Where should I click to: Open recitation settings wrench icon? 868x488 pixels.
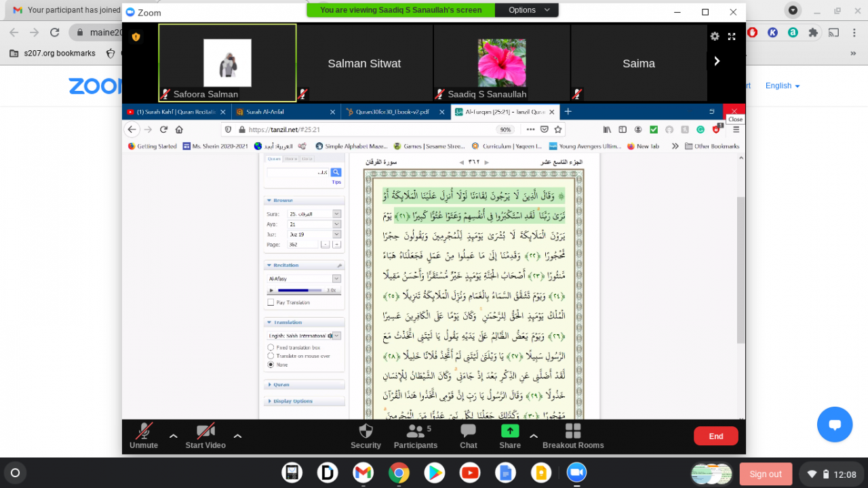coord(339,265)
